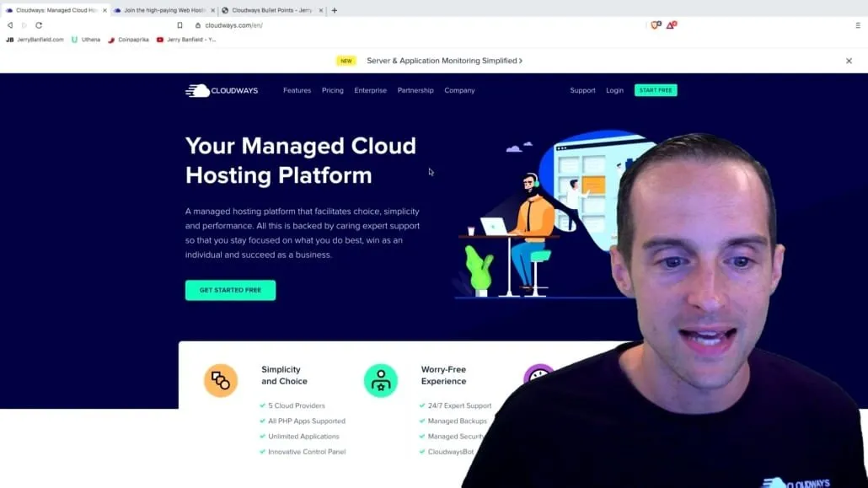The image size is (868, 488).
Task: Click the START FREE button
Action: pyautogui.click(x=656, y=90)
